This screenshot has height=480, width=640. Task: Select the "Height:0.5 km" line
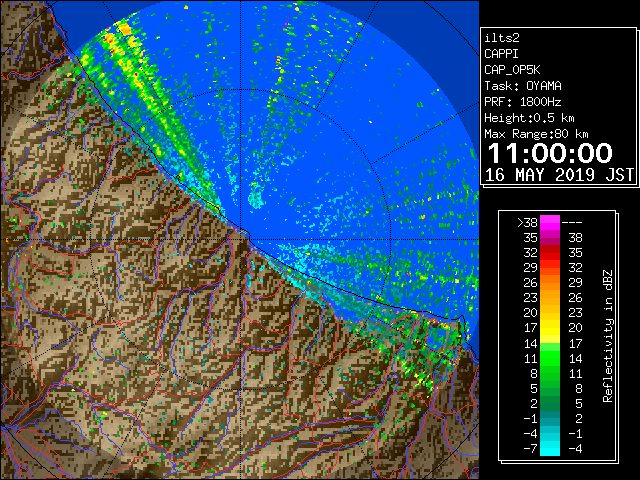point(529,118)
